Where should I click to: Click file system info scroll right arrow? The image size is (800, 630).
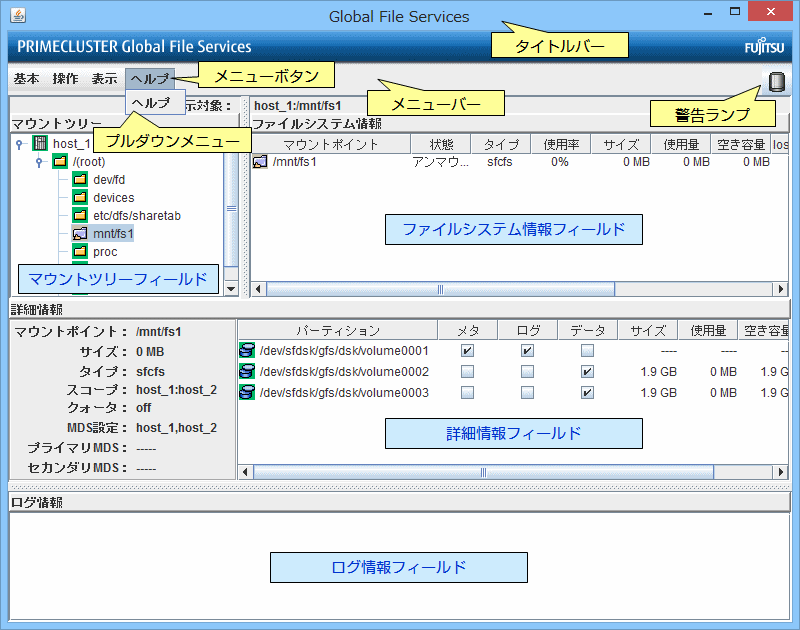point(780,289)
